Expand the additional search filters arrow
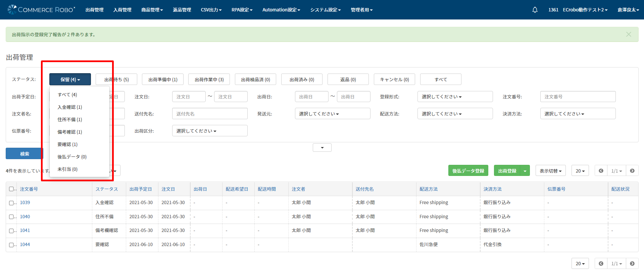 (322, 148)
